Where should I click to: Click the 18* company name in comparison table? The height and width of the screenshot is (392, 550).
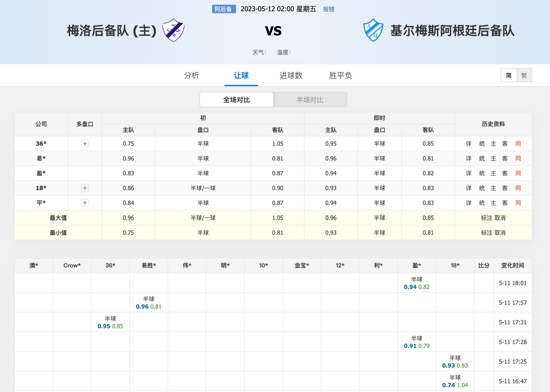pos(41,188)
